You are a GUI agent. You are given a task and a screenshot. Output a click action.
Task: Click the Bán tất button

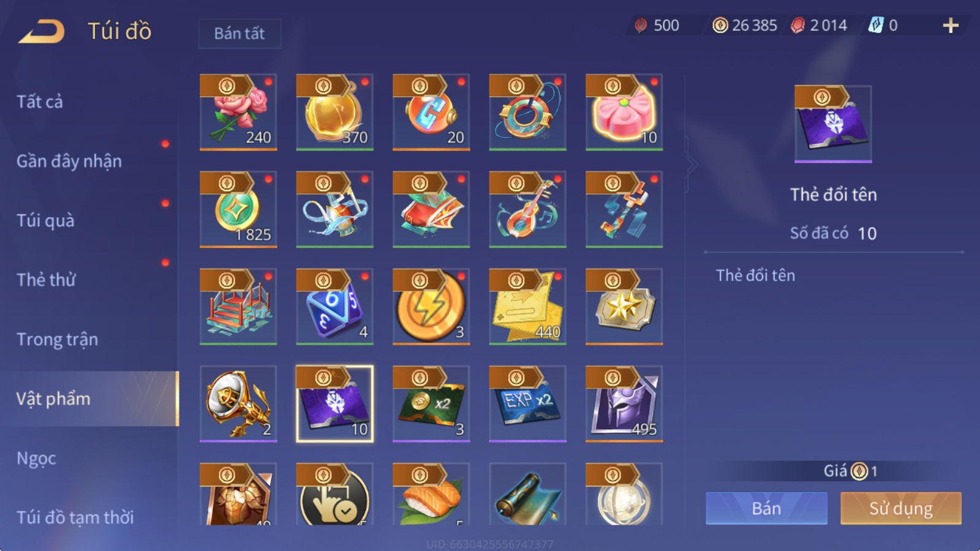pos(239,33)
